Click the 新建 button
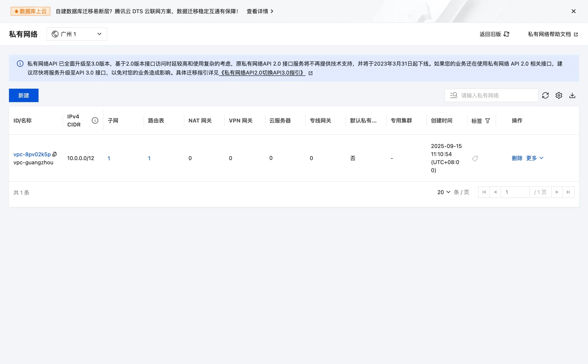Viewport: 588px width, 364px height. (24, 95)
